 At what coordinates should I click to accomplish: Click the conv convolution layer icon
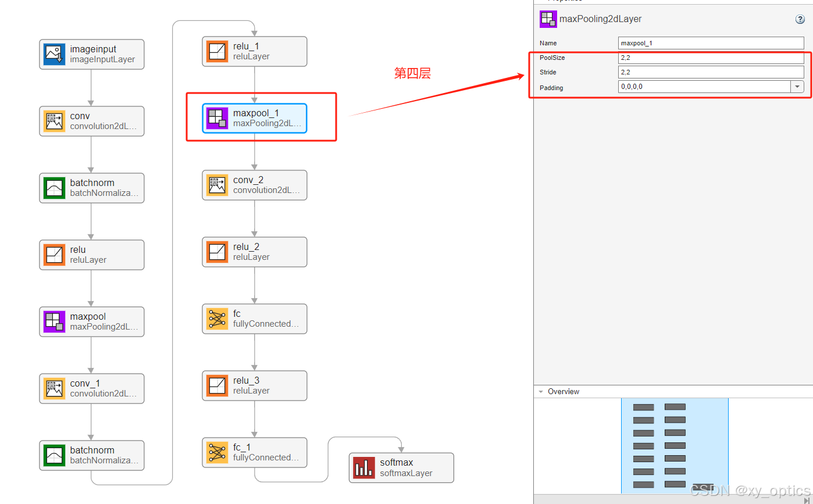coord(54,121)
